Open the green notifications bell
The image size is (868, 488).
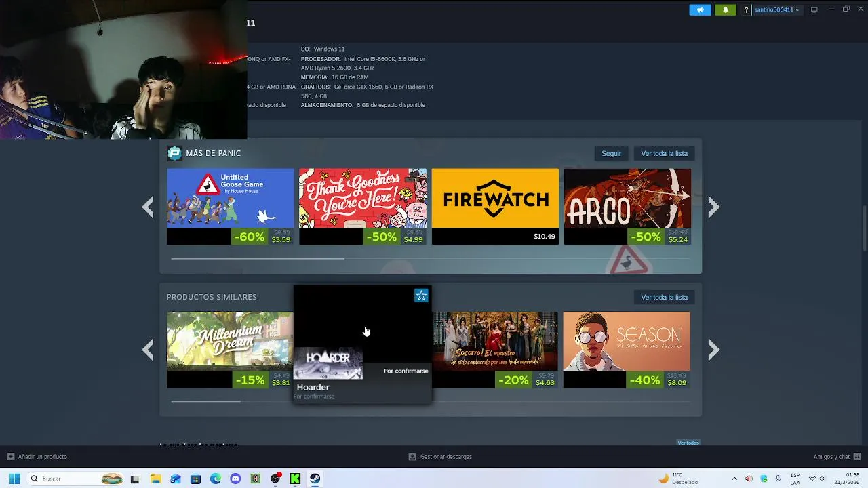tap(725, 9)
